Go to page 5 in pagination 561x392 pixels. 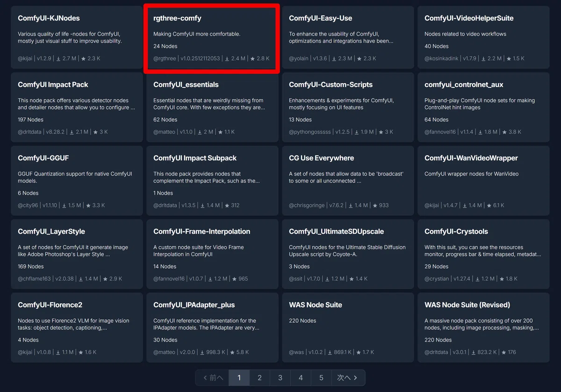pyautogui.click(x=321, y=378)
